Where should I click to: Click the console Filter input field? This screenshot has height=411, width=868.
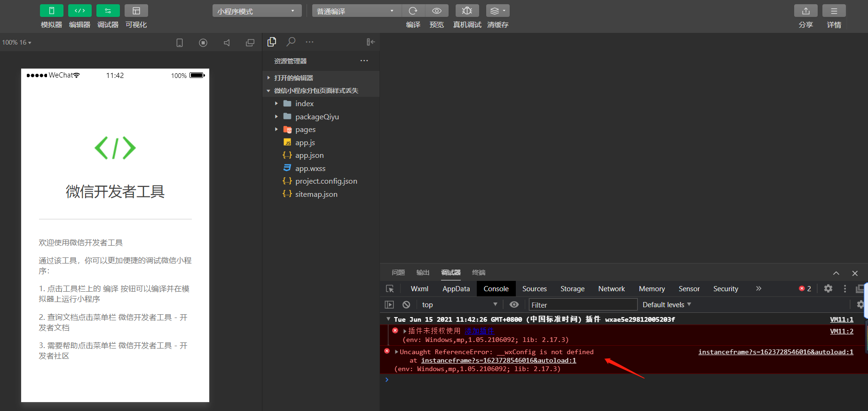coord(583,305)
